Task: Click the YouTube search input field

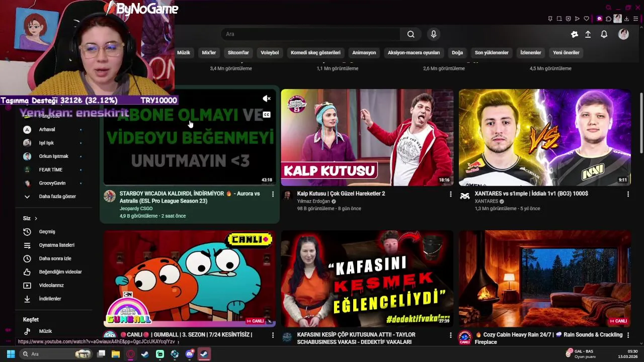Action: click(x=310, y=34)
